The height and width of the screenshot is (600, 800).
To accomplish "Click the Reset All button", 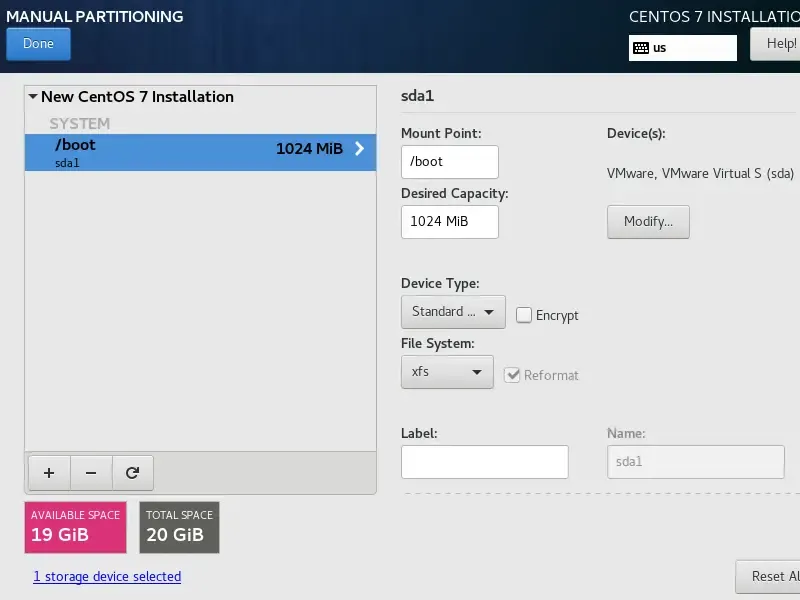I will (768, 577).
